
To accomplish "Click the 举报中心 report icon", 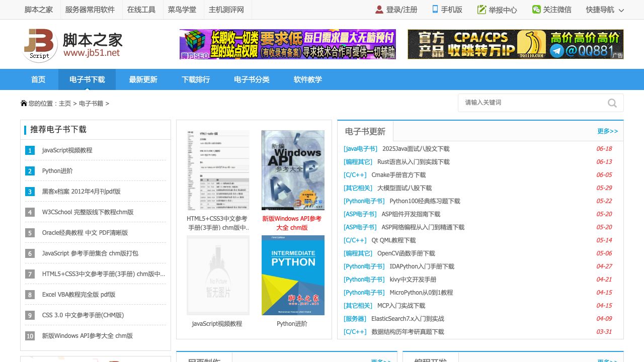I will click(x=481, y=10).
